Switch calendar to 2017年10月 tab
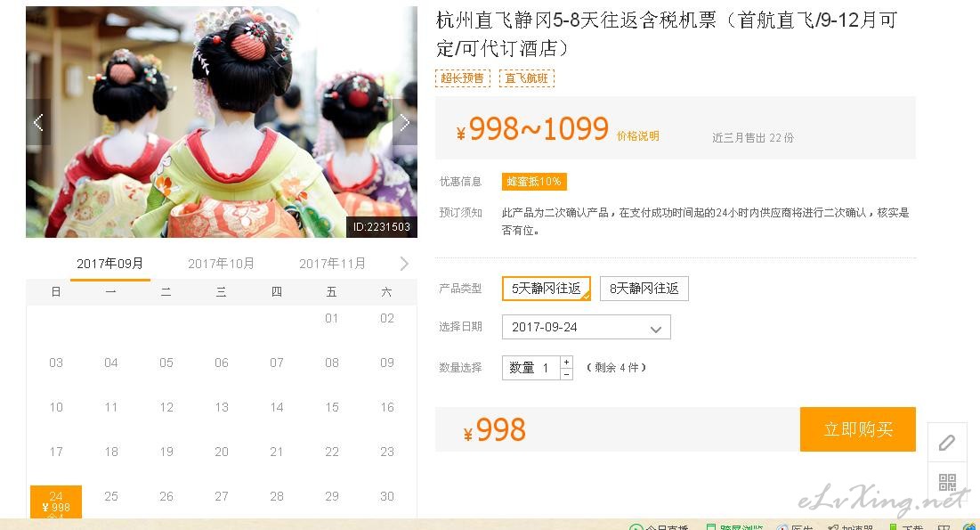This screenshot has width=980, height=530. coord(222,264)
